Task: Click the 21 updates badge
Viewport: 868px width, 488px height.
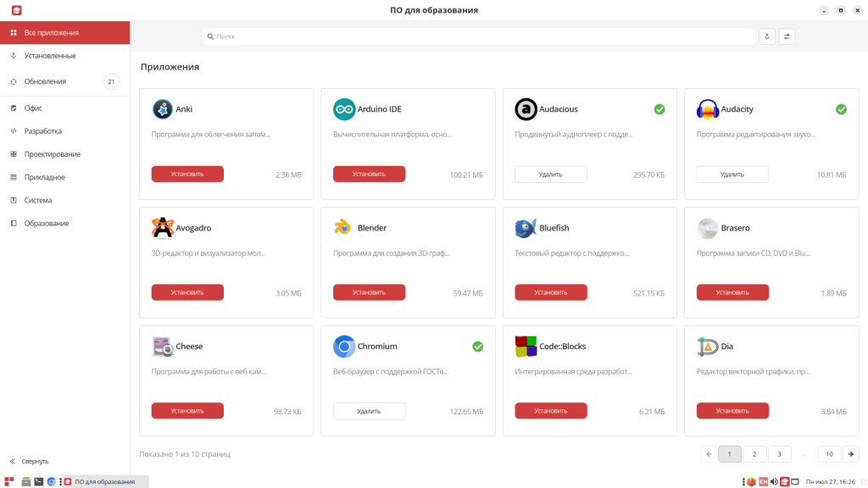Action: click(111, 81)
